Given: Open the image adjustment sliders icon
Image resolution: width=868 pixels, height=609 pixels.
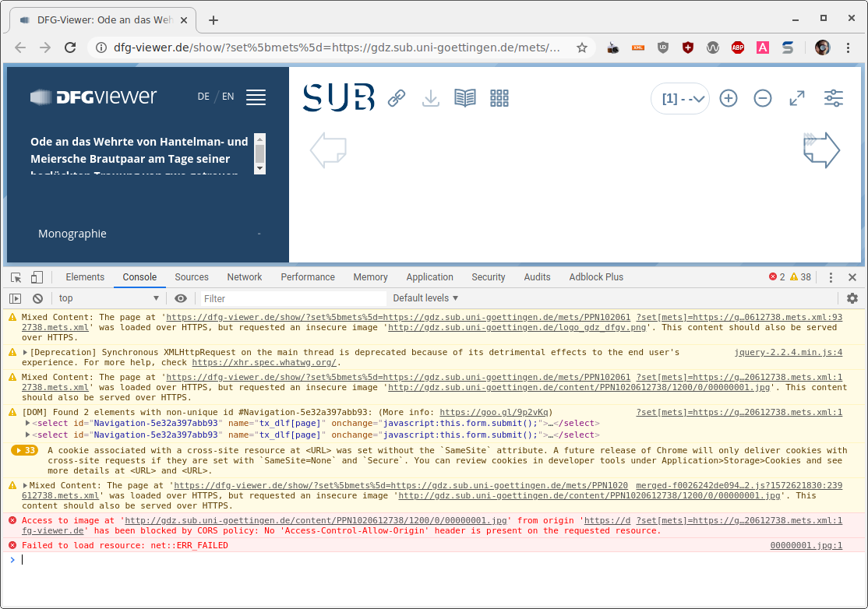Looking at the screenshot, I should [x=833, y=98].
